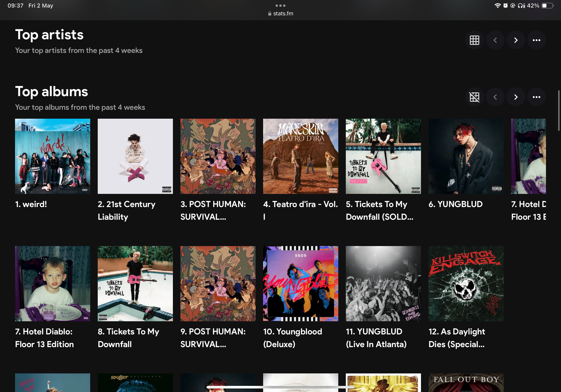Click the '6. YUNGBLUD' album title

(x=456, y=204)
